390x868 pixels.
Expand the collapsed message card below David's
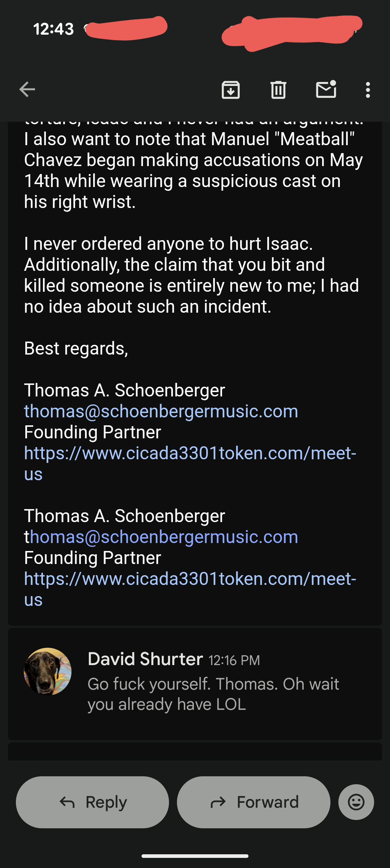[195, 752]
